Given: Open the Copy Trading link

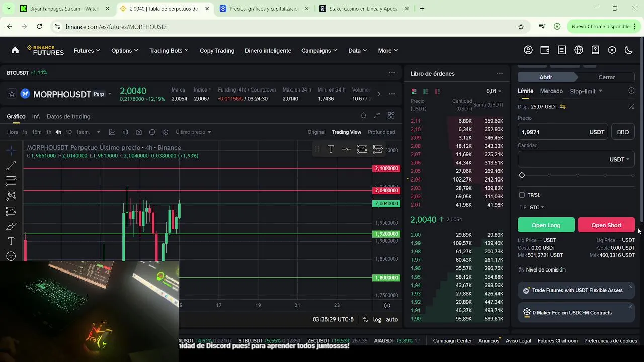Looking at the screenshot, I should 217,50.
